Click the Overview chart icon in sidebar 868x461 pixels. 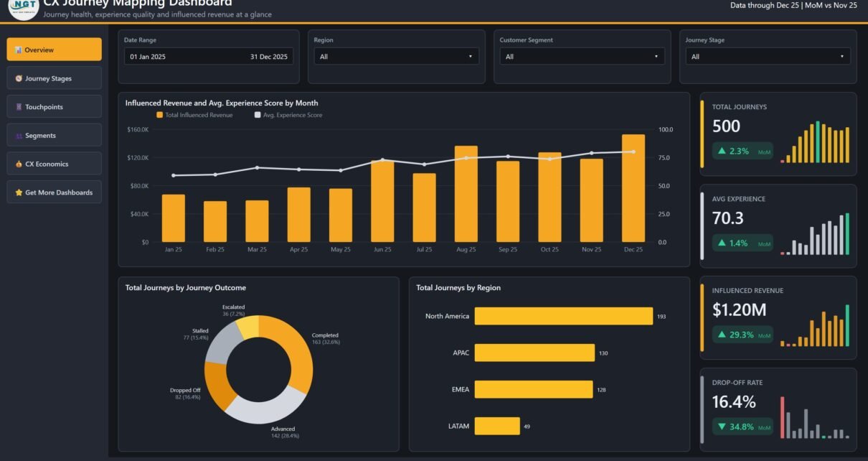click(x=18, y=50)
